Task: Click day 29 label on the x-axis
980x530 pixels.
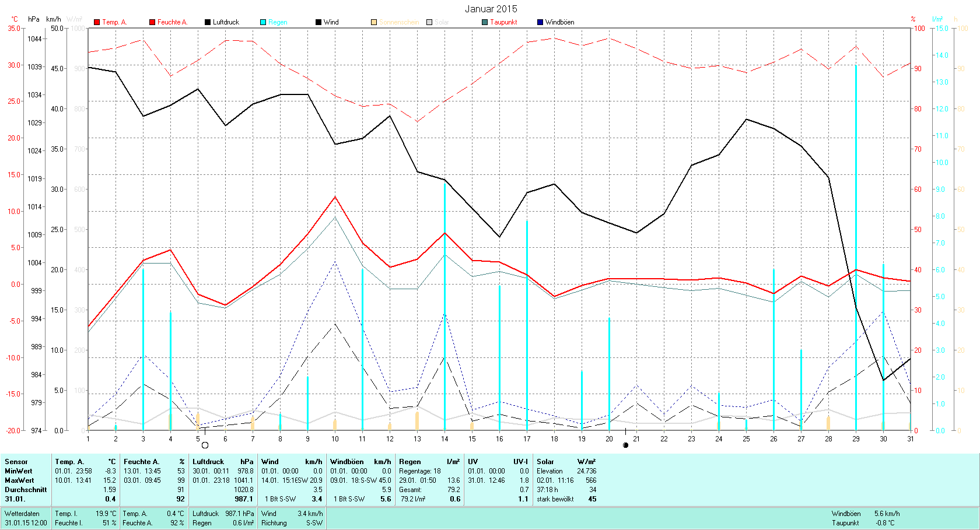Action: [856, 439]
